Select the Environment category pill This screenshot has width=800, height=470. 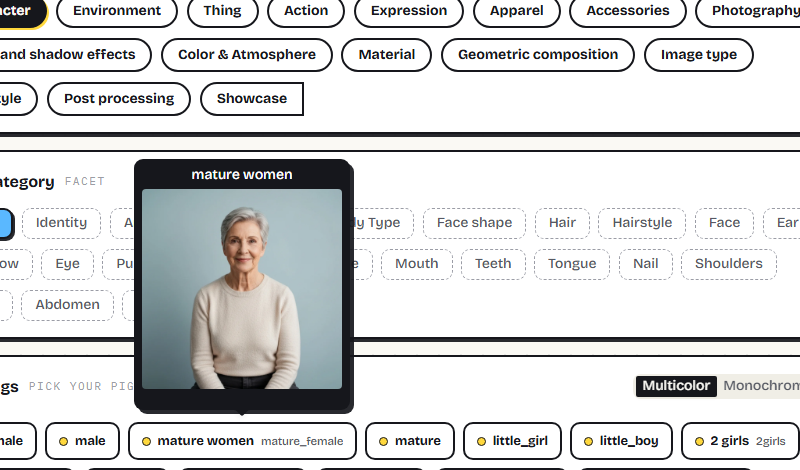(117, 11)
